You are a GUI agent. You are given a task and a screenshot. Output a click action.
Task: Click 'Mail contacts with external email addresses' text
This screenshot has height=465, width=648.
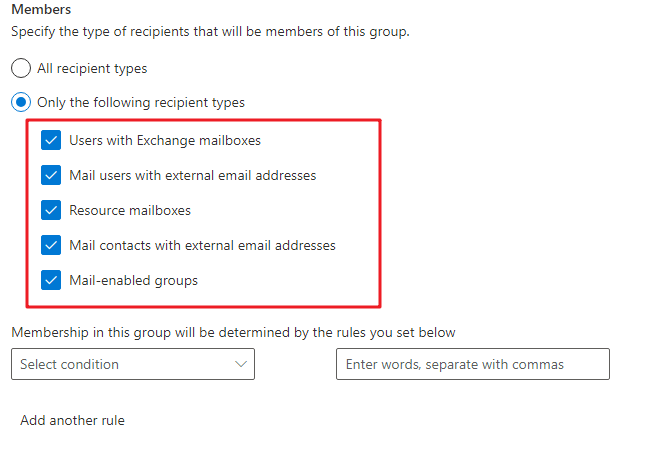[x=202, y=246]
